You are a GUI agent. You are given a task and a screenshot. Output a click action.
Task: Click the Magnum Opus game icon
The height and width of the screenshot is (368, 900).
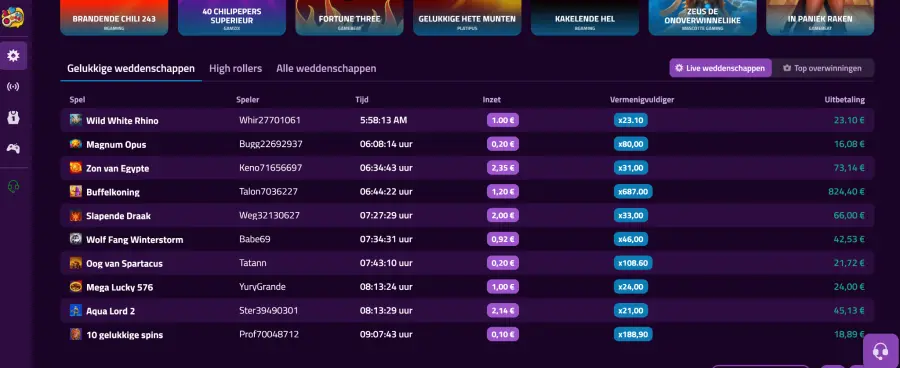[x=76, y=144]
